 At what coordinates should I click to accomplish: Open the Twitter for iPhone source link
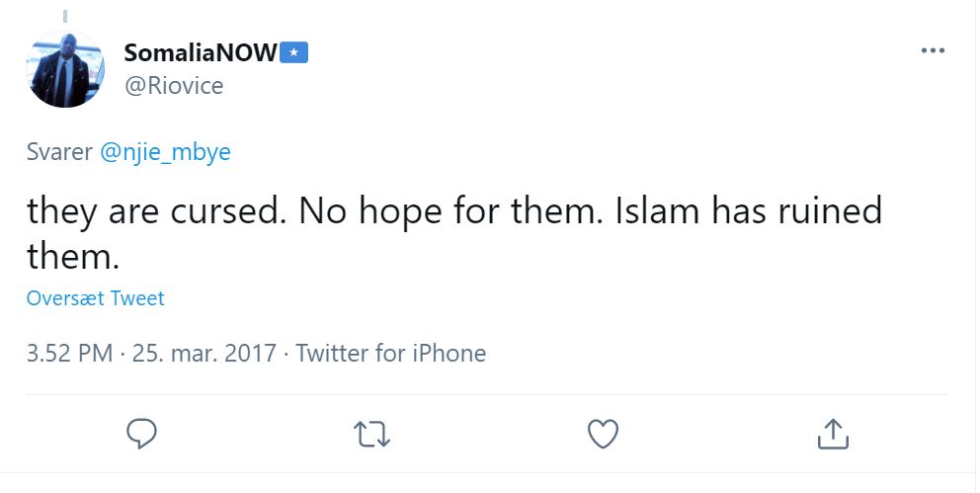tap(391, 353)
